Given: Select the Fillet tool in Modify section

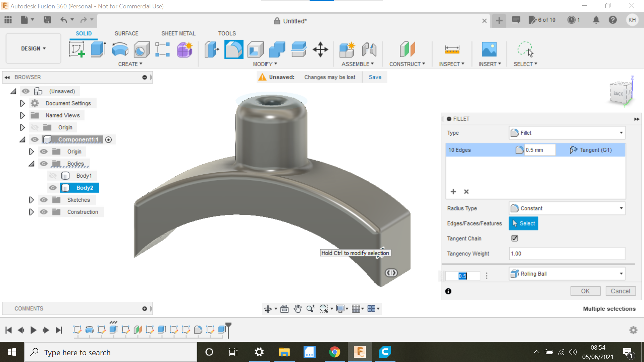Looking at the screenshot, I should [x=234, y=49].
